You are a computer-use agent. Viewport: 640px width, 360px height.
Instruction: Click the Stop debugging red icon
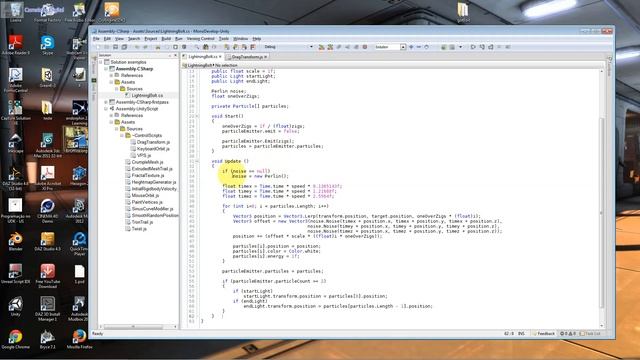point(365,47)
